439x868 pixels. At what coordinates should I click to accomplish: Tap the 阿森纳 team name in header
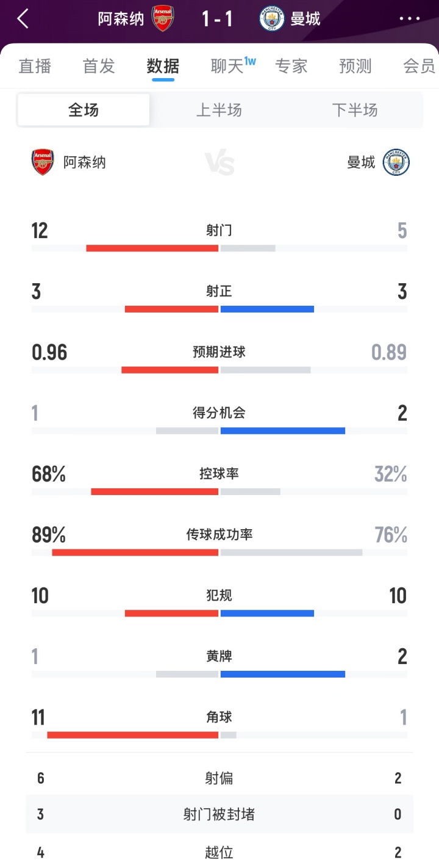tap(121, 19)
